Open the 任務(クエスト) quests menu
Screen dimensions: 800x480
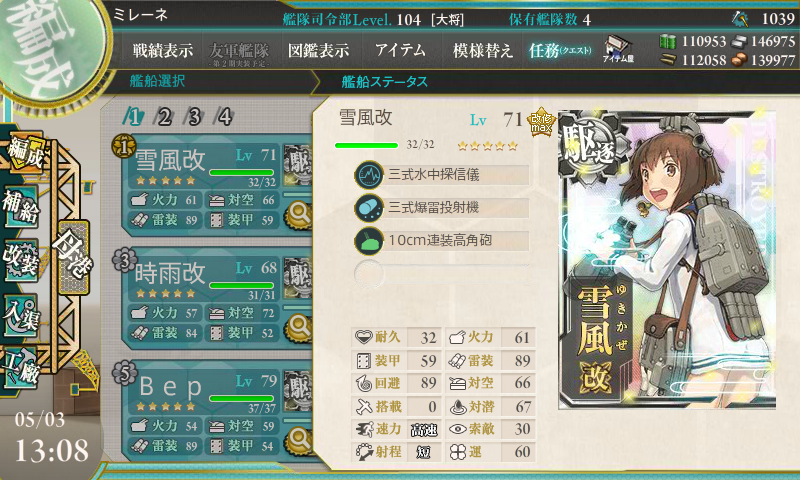click(560, 50)
